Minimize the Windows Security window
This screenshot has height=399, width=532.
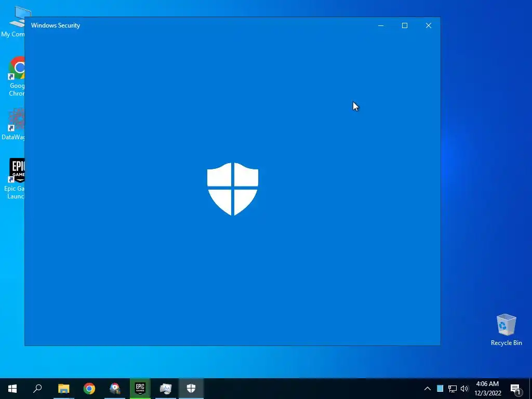(381, 25)
